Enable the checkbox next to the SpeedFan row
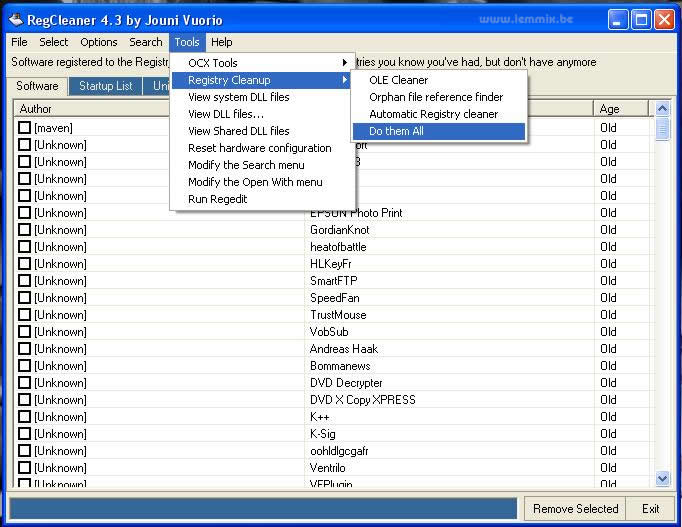This screenshot has height=527, width=682. tap(25, 298)
